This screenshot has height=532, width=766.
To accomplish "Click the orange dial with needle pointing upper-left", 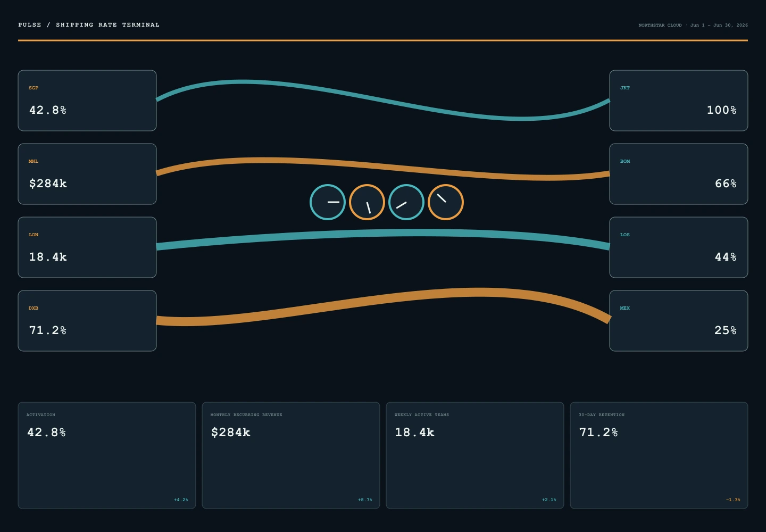I will click(x=446, y=202).
